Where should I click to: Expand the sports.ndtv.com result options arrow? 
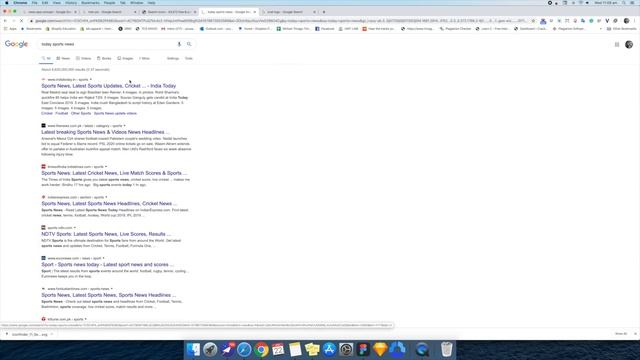click(75, 228)
